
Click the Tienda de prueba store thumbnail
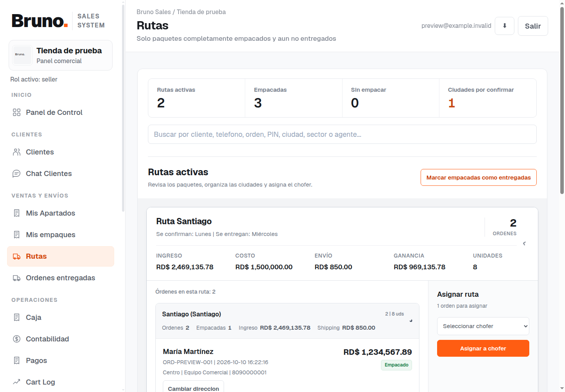pos(22,55)
